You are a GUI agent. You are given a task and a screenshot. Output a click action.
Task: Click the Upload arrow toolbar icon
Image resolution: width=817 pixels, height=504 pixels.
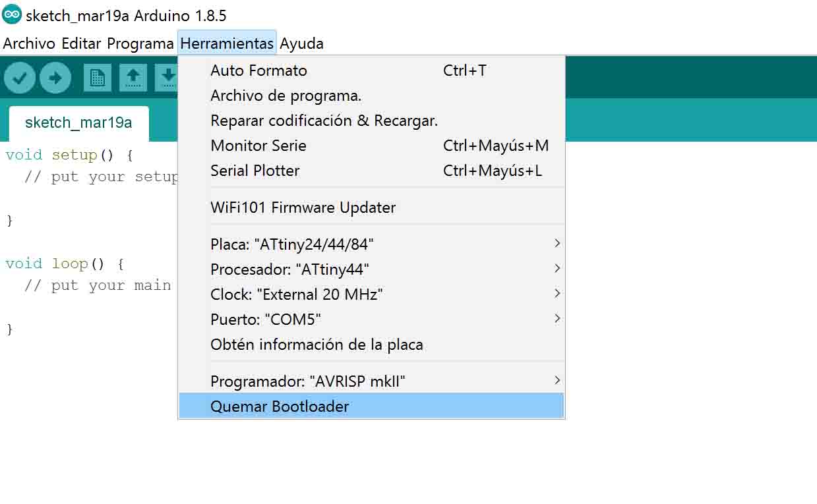pyautogui.click(x=55, y=78)
